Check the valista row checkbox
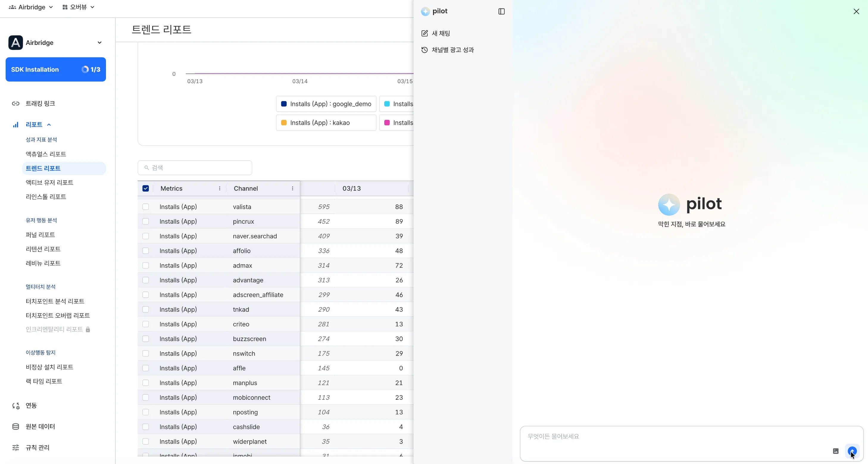This screenshot has height=464, width=868. click(x=146, y=207)
